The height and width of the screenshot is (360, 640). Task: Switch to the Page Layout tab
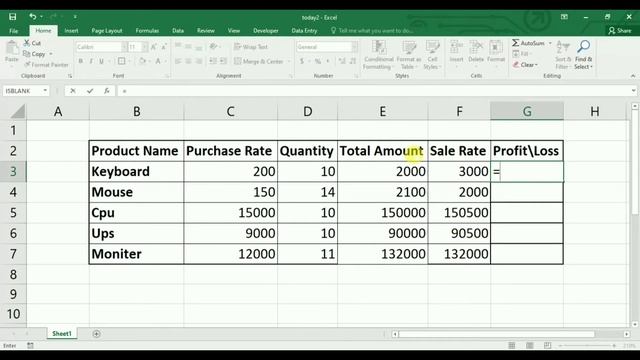pyautogui.click(x=107, y=31)
